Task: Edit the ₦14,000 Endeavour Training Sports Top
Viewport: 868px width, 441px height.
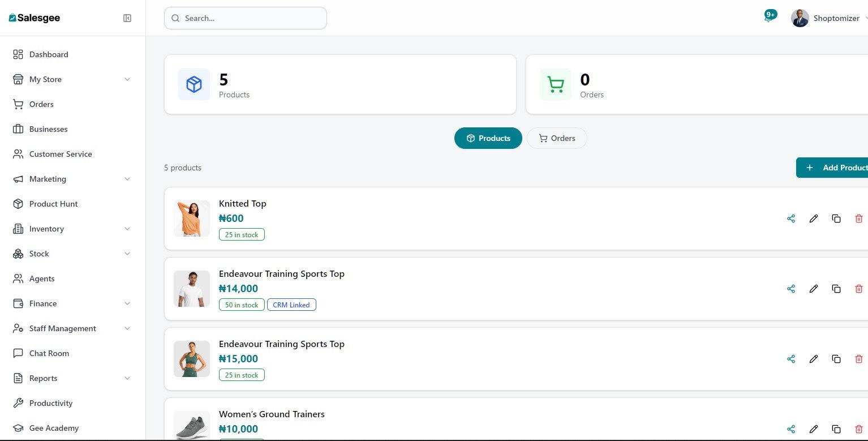Action: click(x=814, y=289)
